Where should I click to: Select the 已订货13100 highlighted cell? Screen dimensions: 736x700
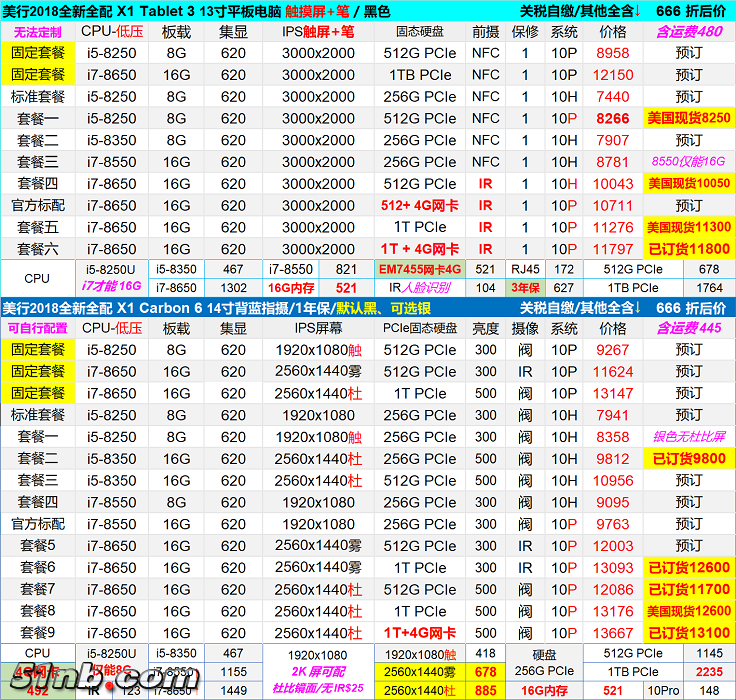(689, 633)
